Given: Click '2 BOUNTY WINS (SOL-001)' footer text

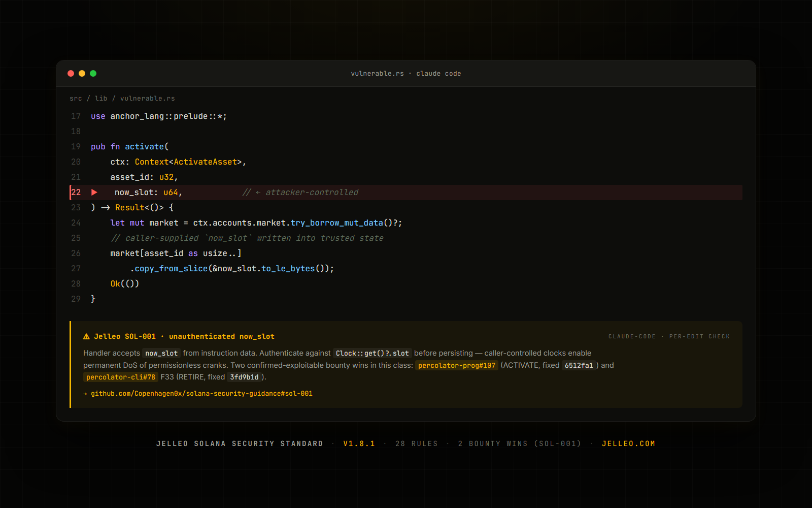Looking at the screenshot, I should tap(520, 443).
